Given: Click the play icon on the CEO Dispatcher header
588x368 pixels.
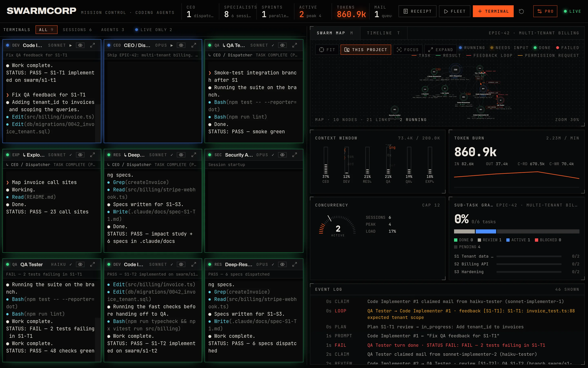Looking at the screenshot, I should pos(171,45).
